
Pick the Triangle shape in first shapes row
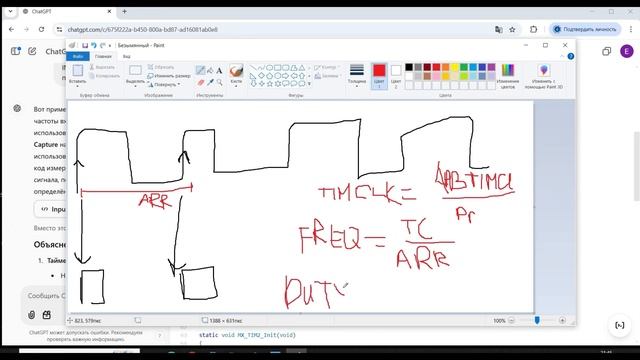point(302,68)
